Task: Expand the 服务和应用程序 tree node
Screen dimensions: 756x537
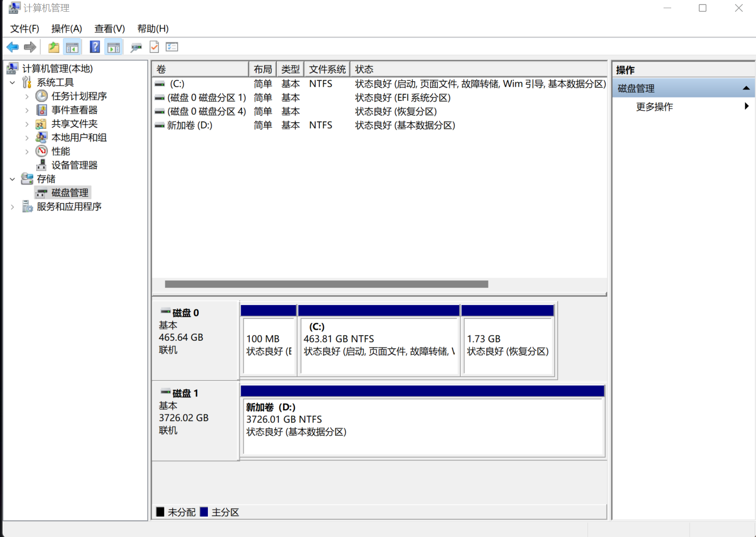Action: click(x=13, y=207)
